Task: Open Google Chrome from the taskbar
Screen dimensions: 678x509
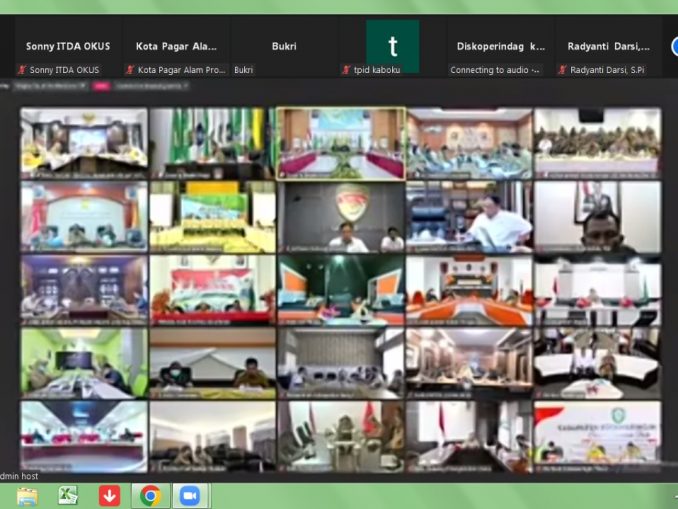Action: [x=150, y=495]
